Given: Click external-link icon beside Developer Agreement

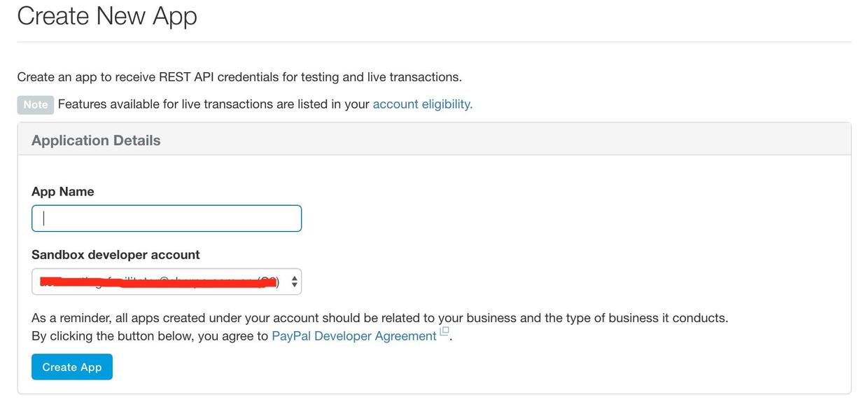Looking at the screenshot, I should pyautogui.click(x=444, y=331).
